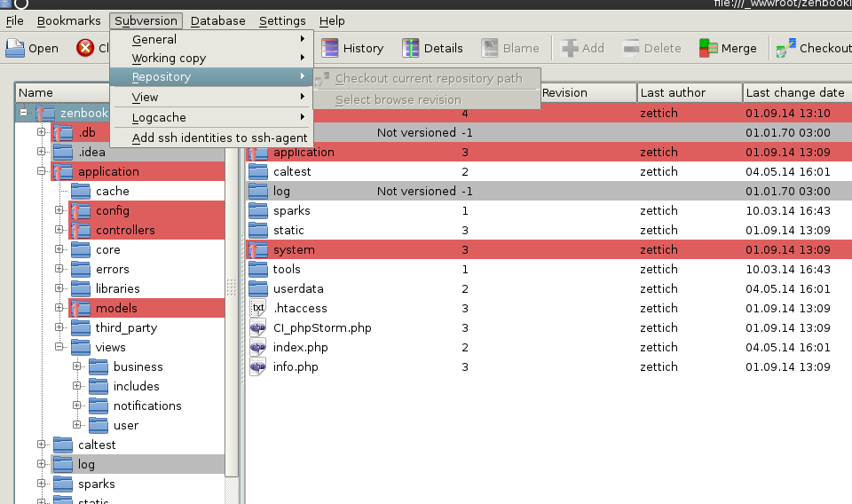
Task: Sort by the Last author column header
Action: [690, 93]
